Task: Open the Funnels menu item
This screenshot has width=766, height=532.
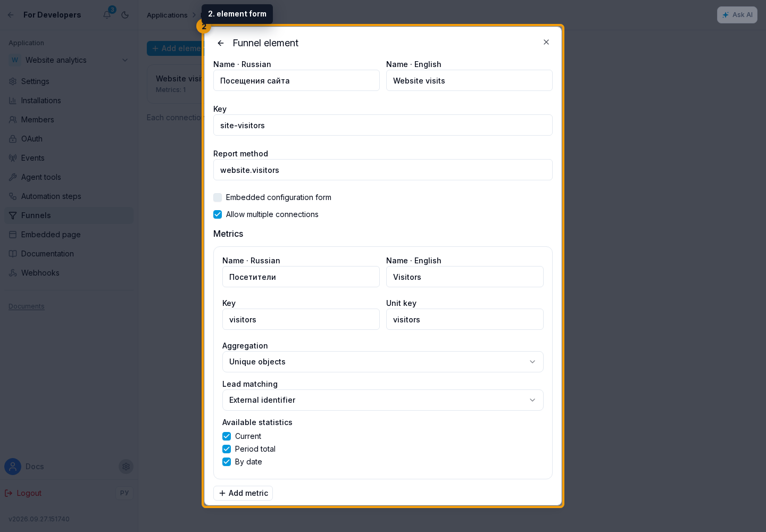Action: pyautogui.click(x=69, y=215)
